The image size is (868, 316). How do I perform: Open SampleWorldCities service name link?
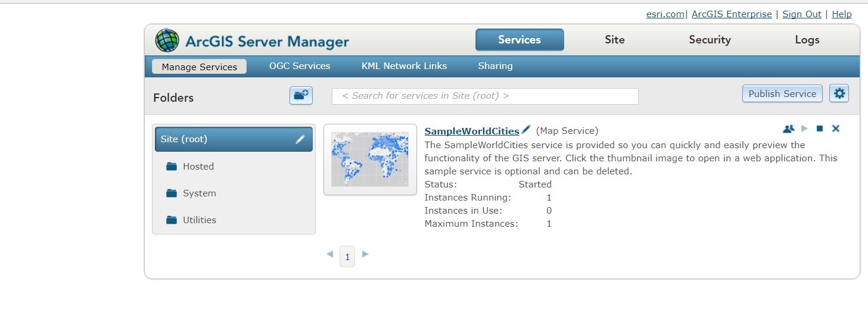coord(472,131)
